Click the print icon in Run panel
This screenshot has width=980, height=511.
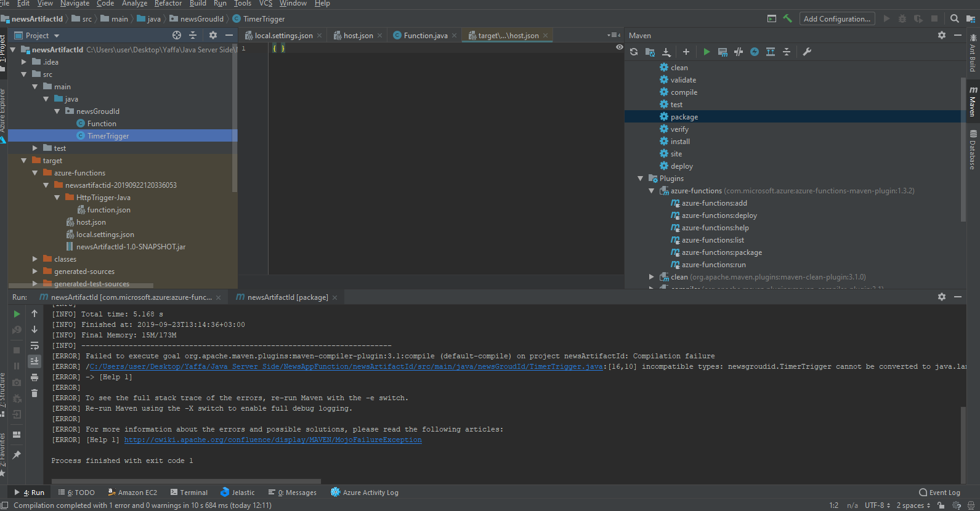point(34,377)
